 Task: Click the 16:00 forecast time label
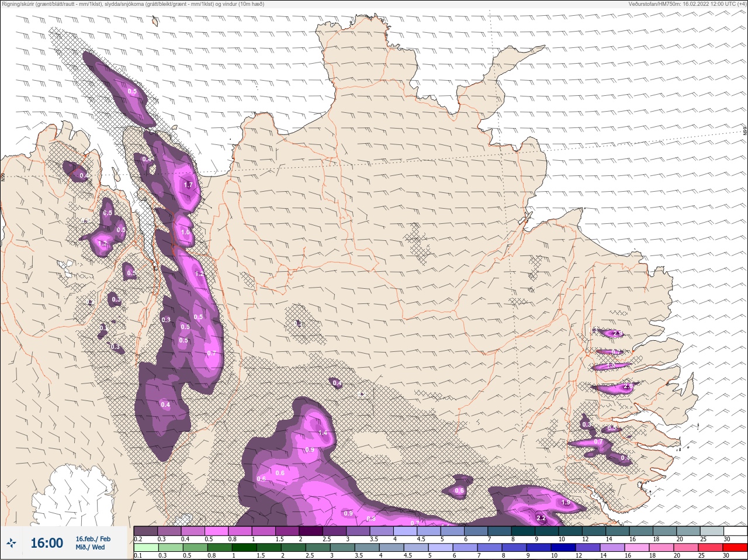pyautogui.click(x=47, y=543)
